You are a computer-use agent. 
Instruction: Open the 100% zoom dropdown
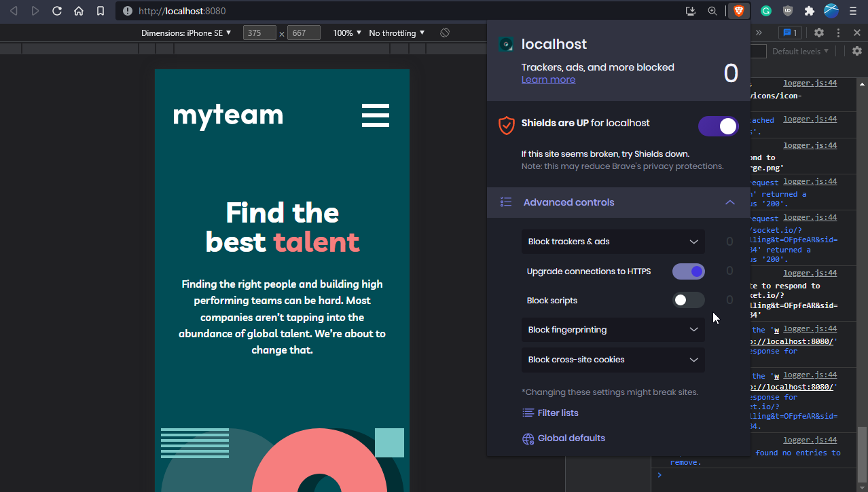[x=347, y=33]
